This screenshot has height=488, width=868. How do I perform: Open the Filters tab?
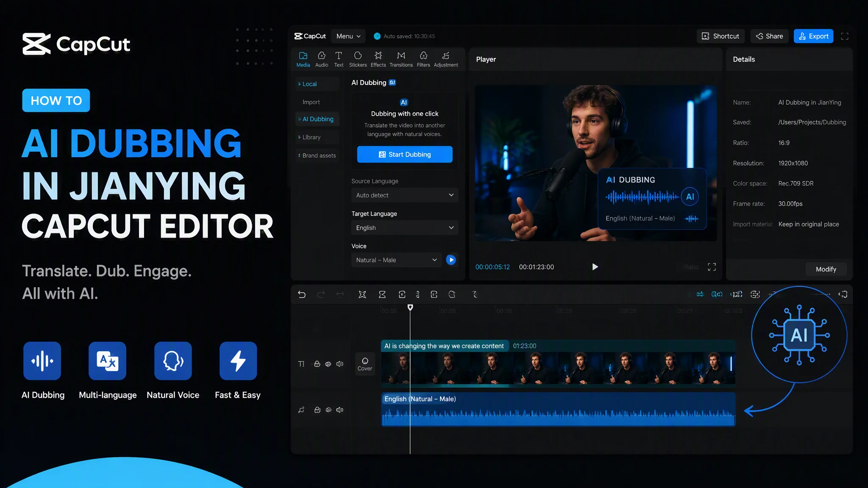(x=423, y=59)
